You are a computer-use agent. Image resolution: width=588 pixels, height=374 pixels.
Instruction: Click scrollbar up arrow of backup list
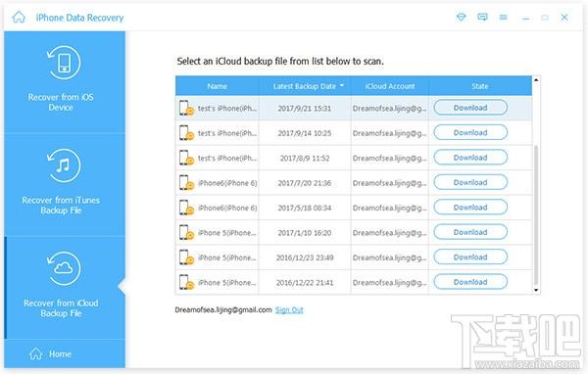click(536, 80)
